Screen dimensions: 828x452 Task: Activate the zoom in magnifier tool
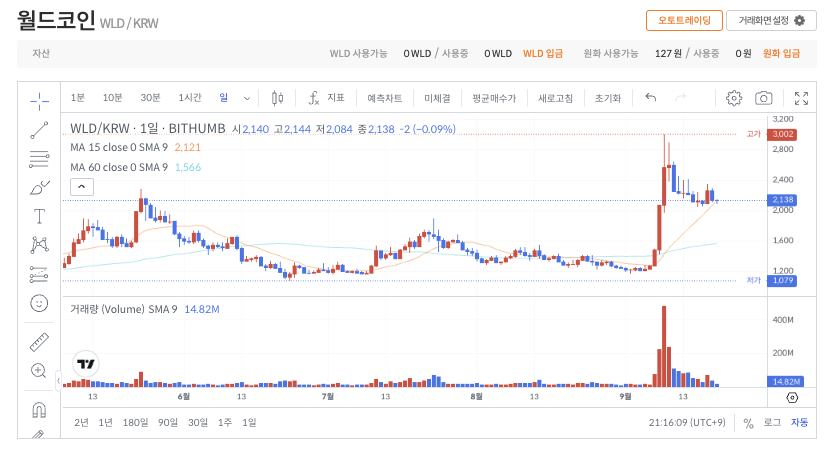39,371
